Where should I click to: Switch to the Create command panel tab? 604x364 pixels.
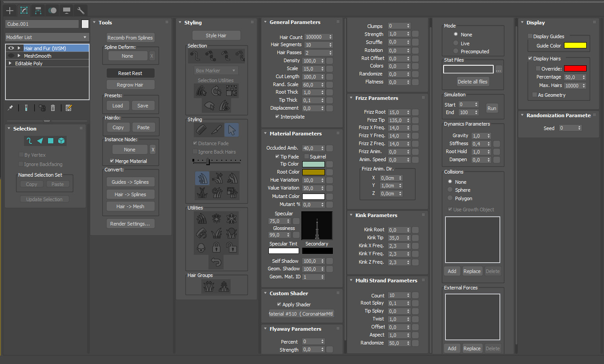(10, 10)
